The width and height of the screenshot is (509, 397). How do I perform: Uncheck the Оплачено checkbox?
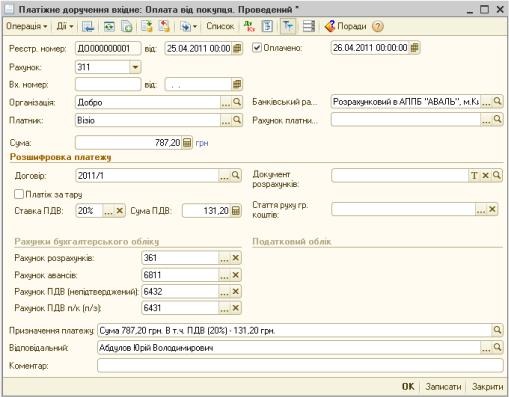point(256,48)
